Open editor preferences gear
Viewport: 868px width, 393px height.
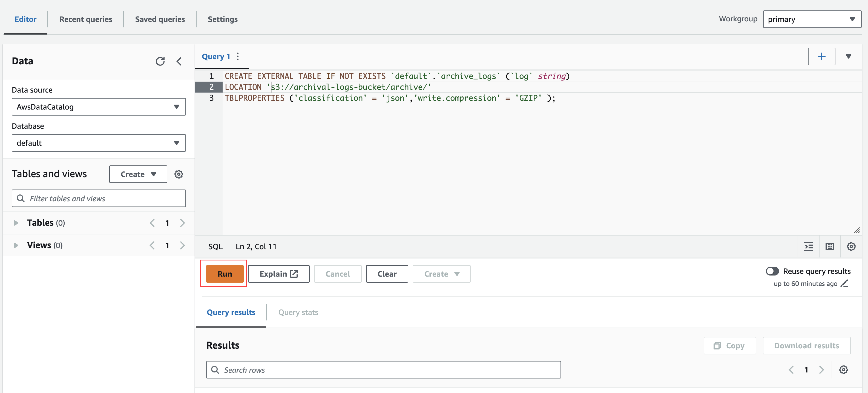point(851,246)
